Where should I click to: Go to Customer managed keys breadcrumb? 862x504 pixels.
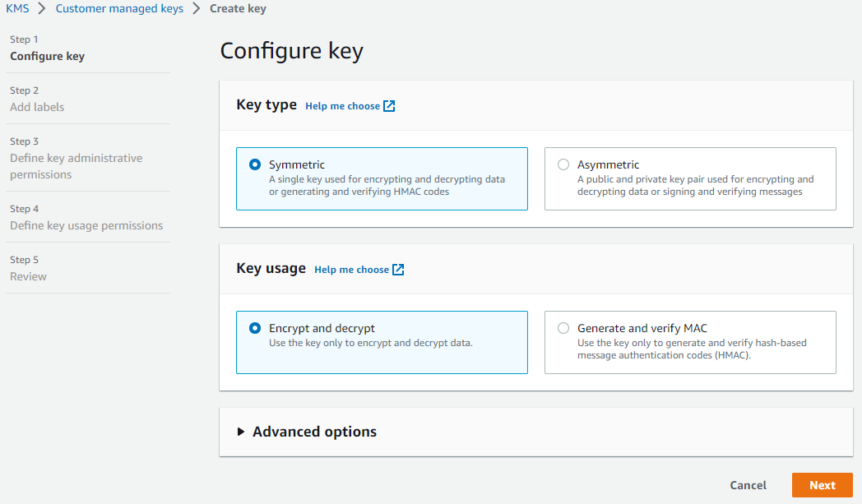click(119, 8)
